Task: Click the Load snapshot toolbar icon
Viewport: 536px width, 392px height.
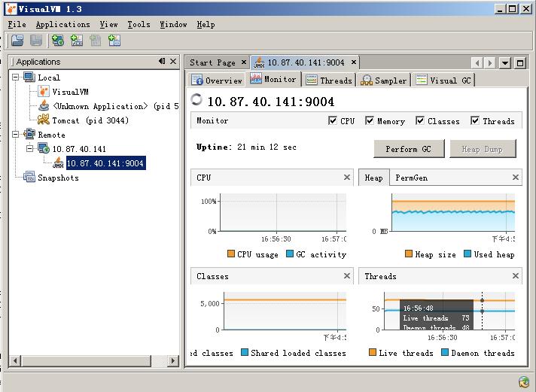Action: 17,41
